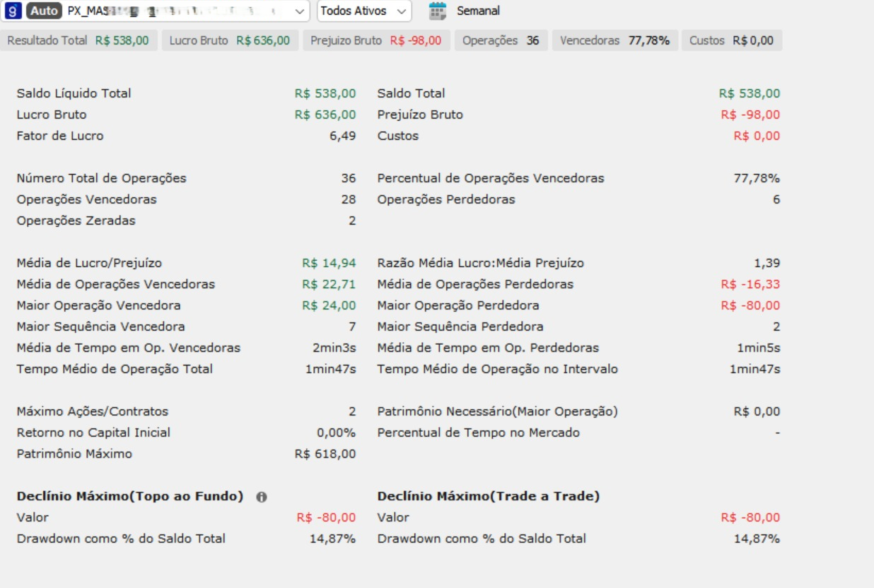Image resolution: width=874 pixels, height=588 pixels.
Task: Click the Custos row value R$ 0,00 in red
Action: click(757, 136)
